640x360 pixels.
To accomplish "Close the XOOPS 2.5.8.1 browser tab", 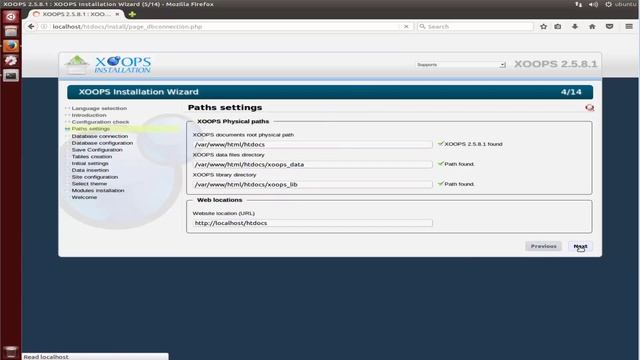I will (117, 14).
